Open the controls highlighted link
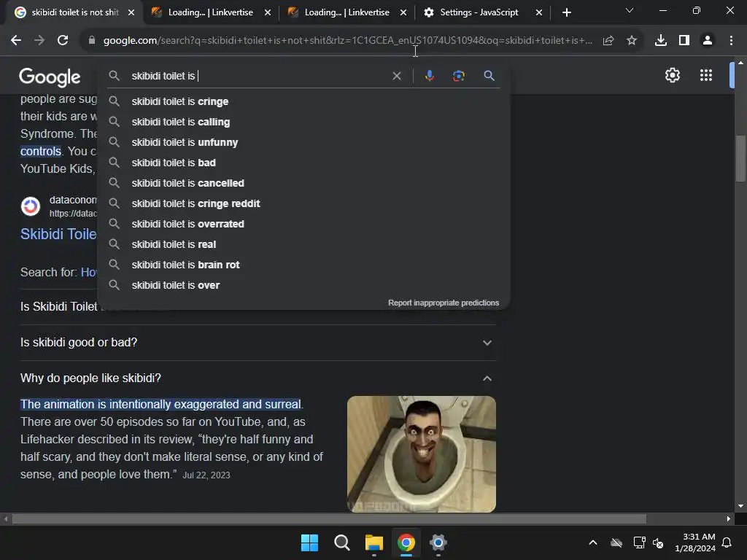 [x=41, y=152]
